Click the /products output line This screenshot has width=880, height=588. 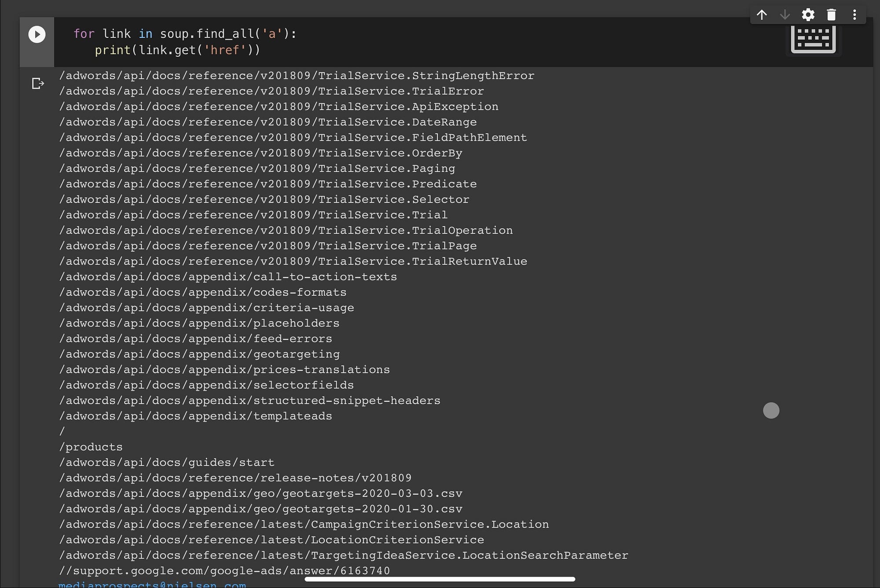coord(91,447)
